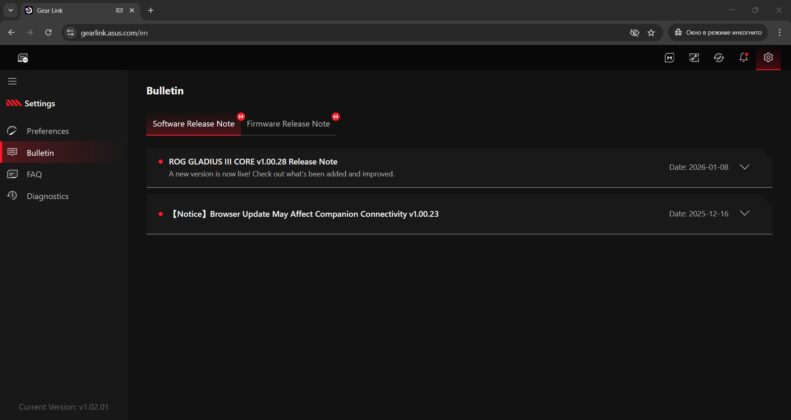
Task: Click the Date: 2025-12-16 text
Action: point(699,214)
